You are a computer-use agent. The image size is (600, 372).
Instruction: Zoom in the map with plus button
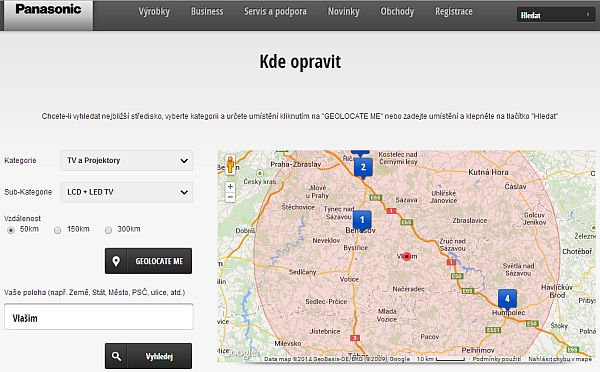tap(230, 187)
